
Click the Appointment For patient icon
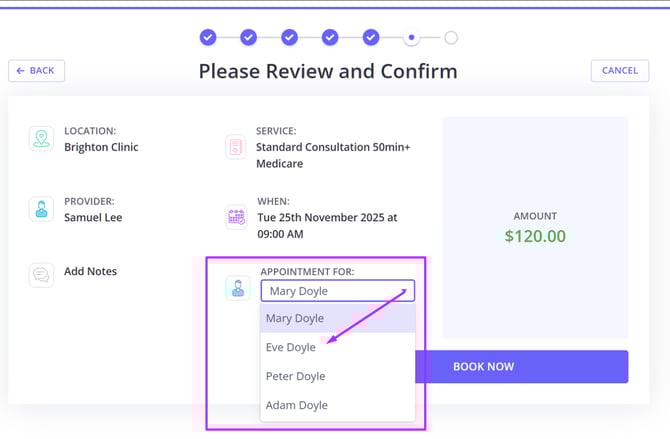238,289
